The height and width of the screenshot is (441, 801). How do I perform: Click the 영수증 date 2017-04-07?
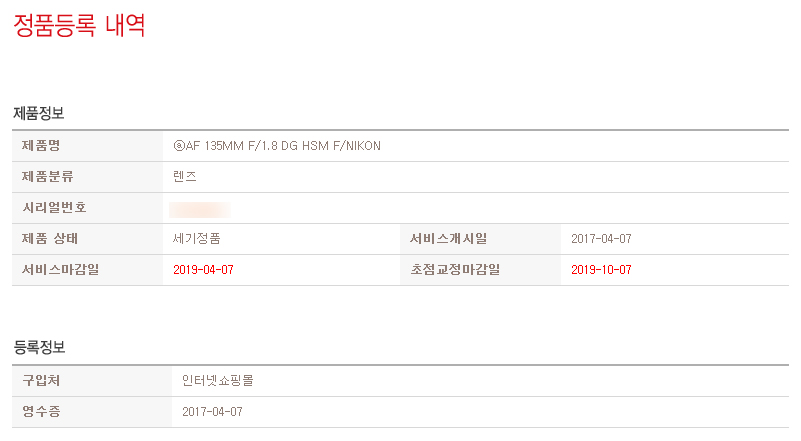click(x=212, y=412)
